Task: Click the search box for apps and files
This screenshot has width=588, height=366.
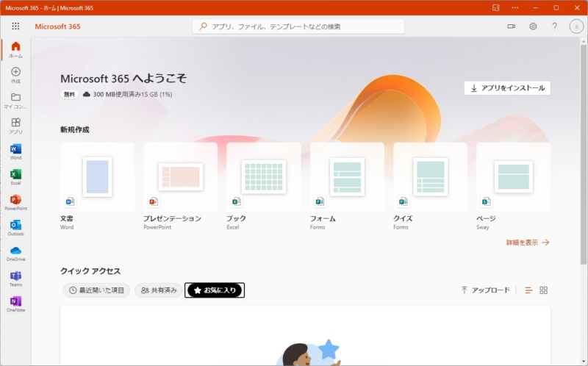Action: (x=298, y=26)
